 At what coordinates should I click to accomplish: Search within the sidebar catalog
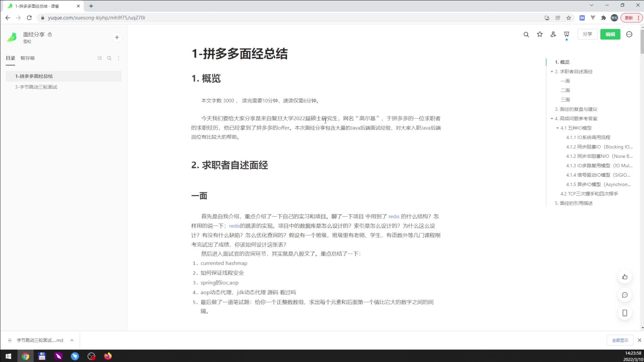pyautogui.click(x=109, y=58)
